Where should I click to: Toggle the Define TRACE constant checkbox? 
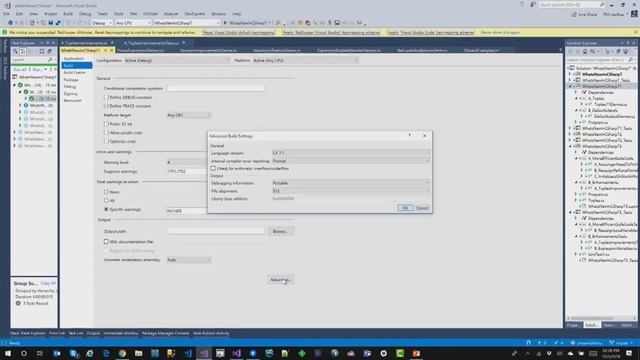(106, 106)
